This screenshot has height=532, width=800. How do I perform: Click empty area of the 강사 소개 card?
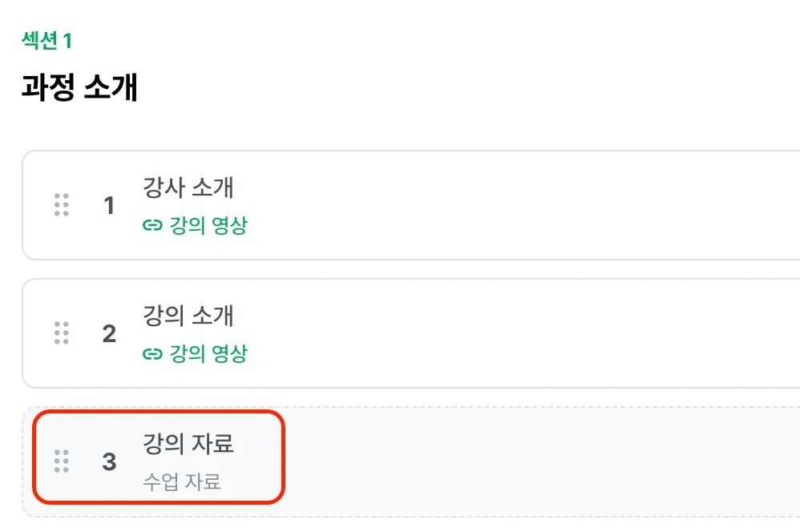click(x=510, y=205)
